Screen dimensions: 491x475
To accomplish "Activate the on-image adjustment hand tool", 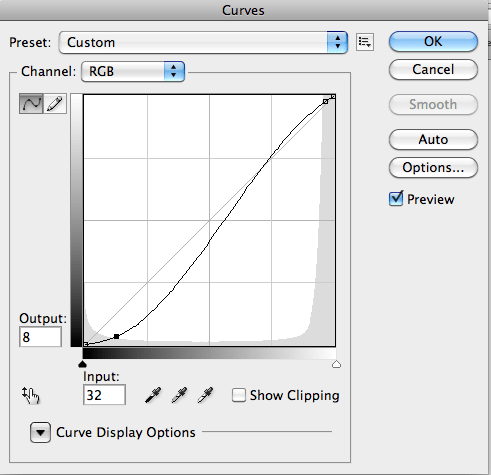I will 31,396.
